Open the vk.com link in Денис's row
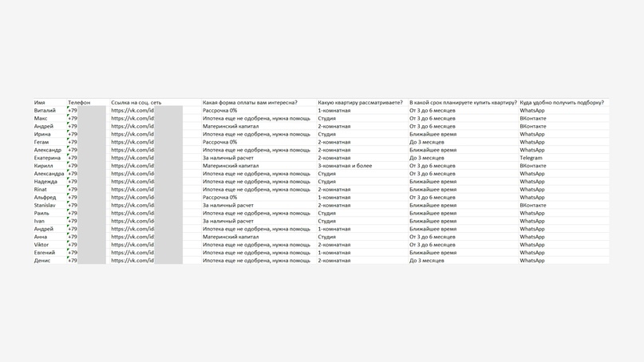644x362 pixels. (x=132, y=261)
